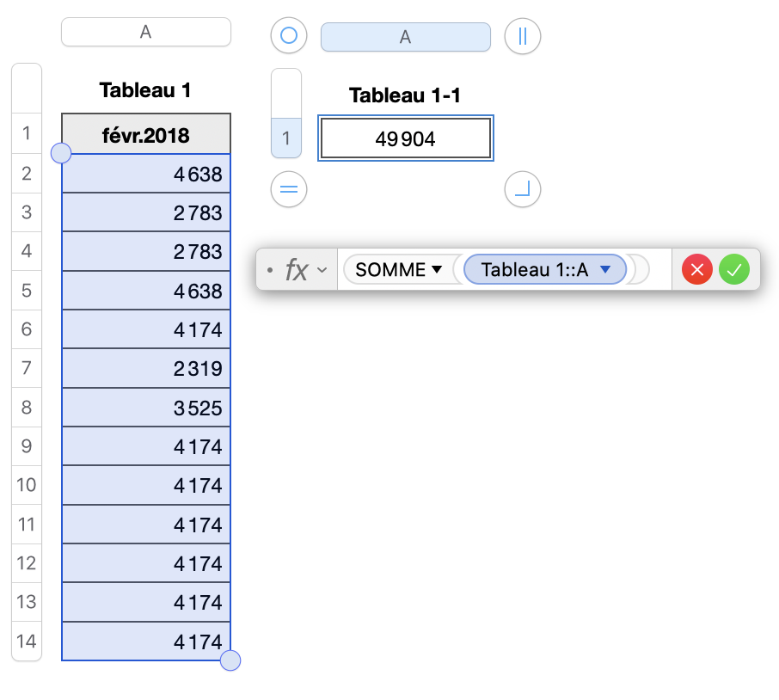Click the Tableau 1-1 title
Image resolution: width=779 pixels, height=700 pixels.
click(405, 95)
